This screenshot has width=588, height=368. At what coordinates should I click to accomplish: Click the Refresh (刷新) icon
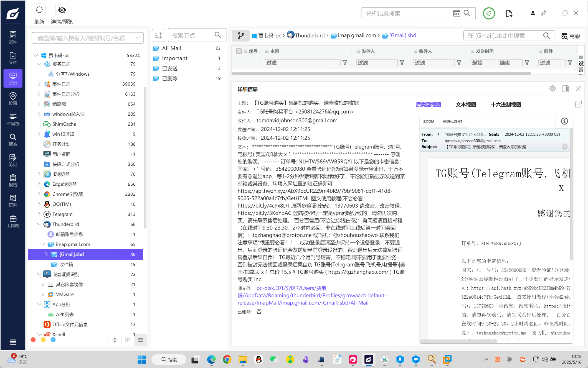coord(39,11)
